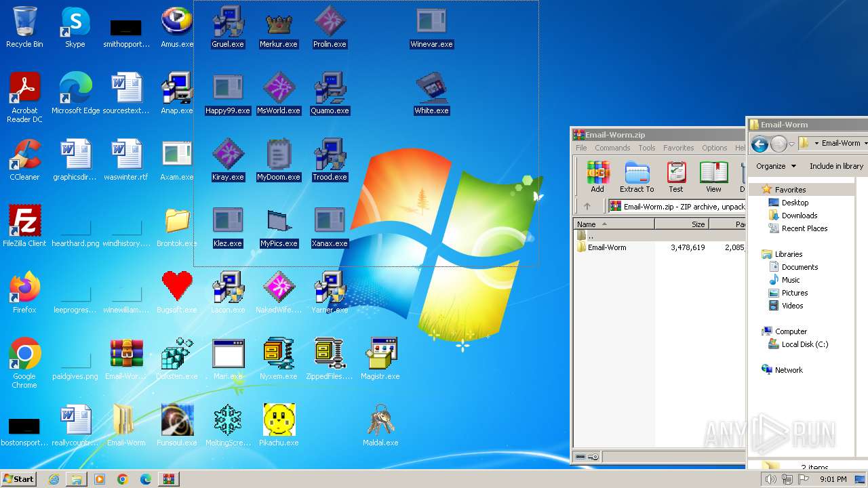Open the Organize dropdown in Explorer
868x488 pixels.
pos(776,166)
